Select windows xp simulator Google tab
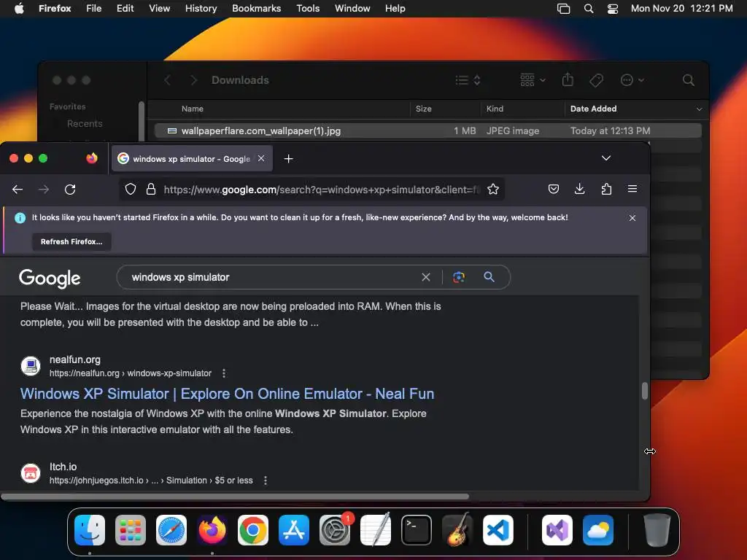The image size is (747, 560). [192, 158]
